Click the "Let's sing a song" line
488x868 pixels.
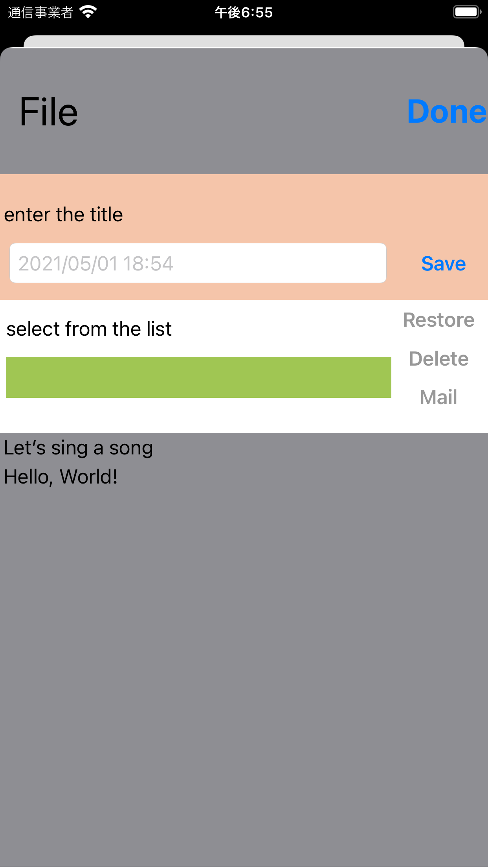pyautogui.click(x=79, y=448)
